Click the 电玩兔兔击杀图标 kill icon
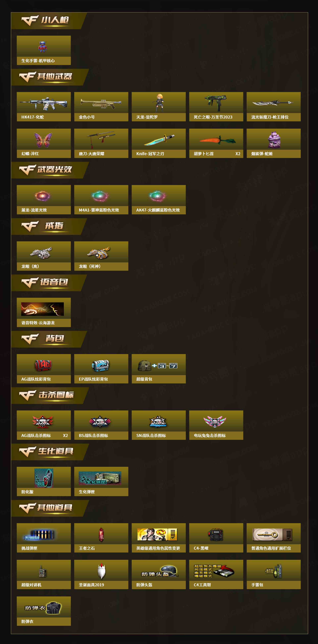 [215, 422]
